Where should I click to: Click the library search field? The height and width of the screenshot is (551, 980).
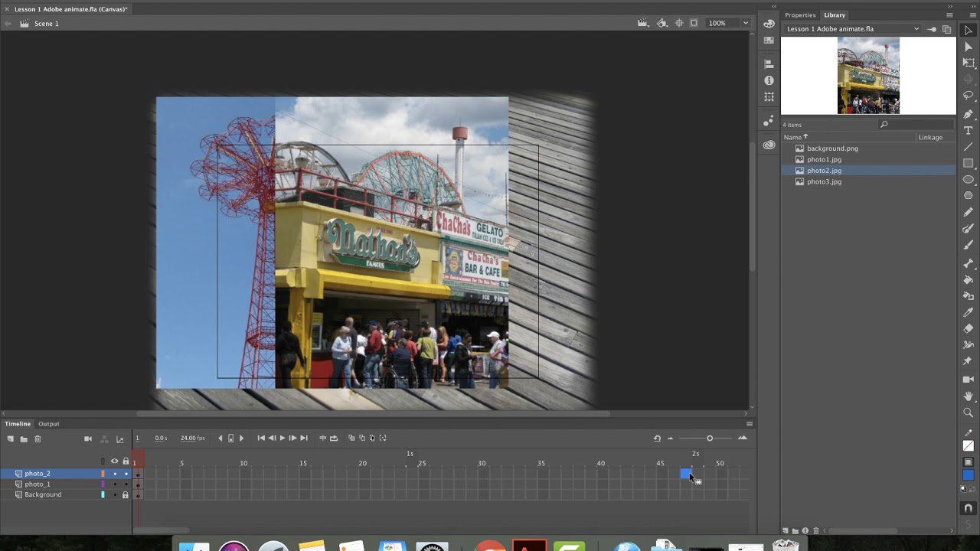pyautogui.click(x=916, y=125)
